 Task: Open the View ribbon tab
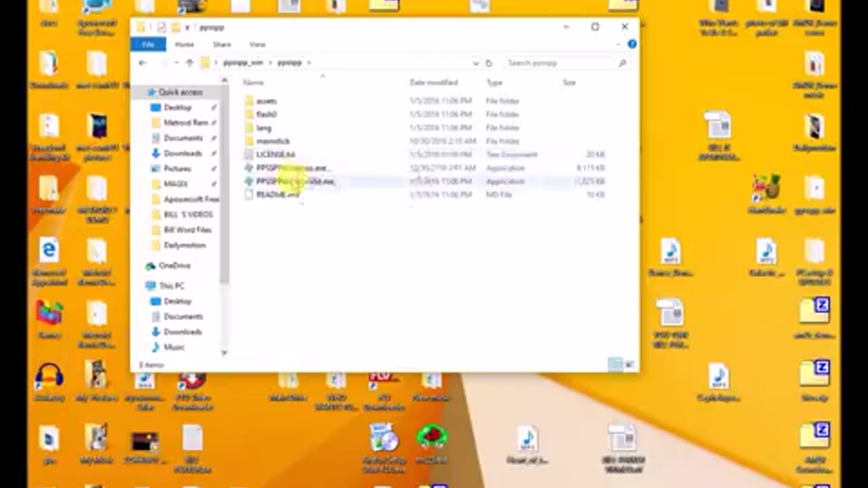pos(257,45)
